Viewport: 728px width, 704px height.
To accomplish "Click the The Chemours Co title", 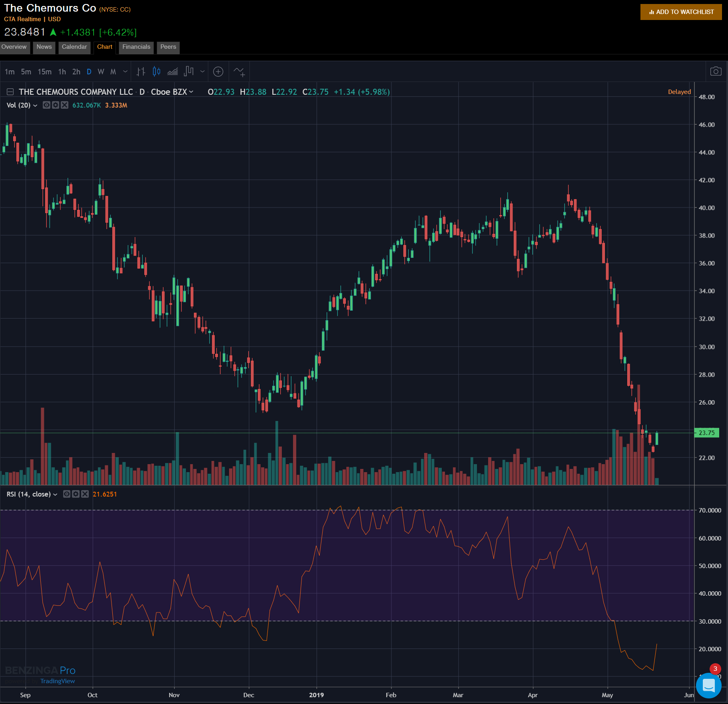I will (50, 8).
